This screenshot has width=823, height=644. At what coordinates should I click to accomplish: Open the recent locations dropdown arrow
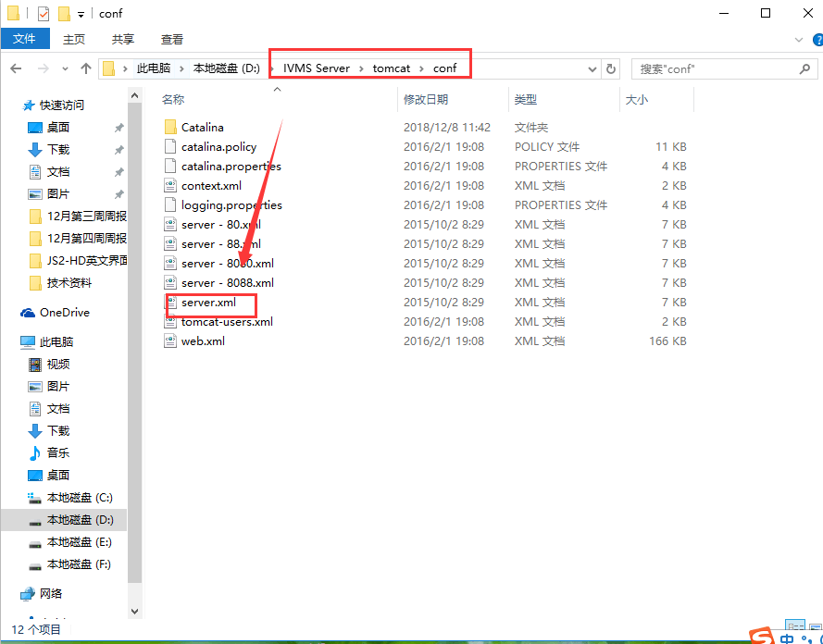(x=65, y=68)
